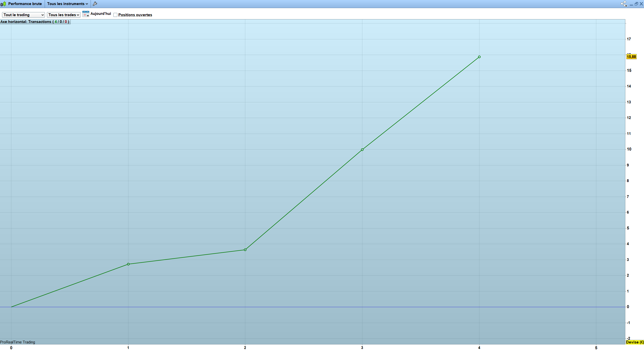Restore the Performance brute window size

click(x=636, y=4)
